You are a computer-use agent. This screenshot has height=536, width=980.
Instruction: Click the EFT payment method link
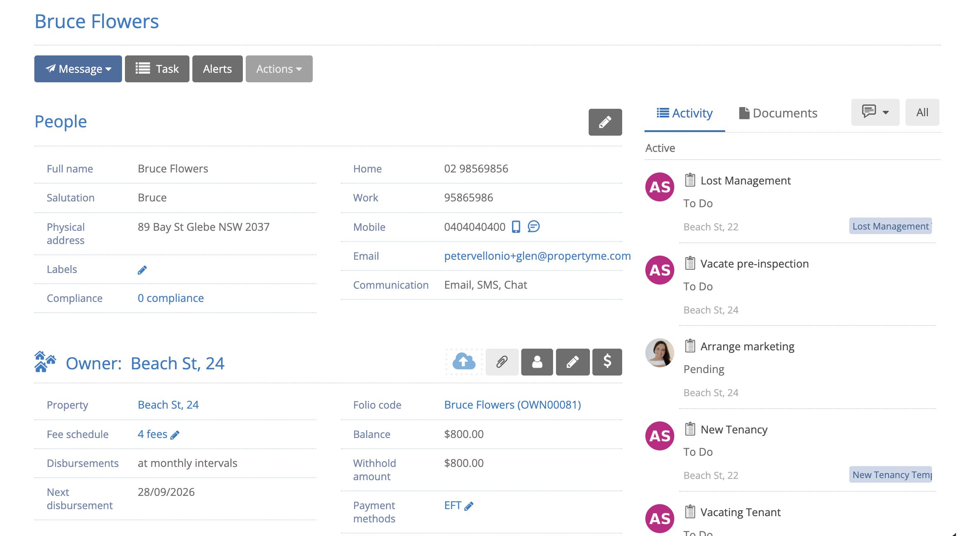453,505
